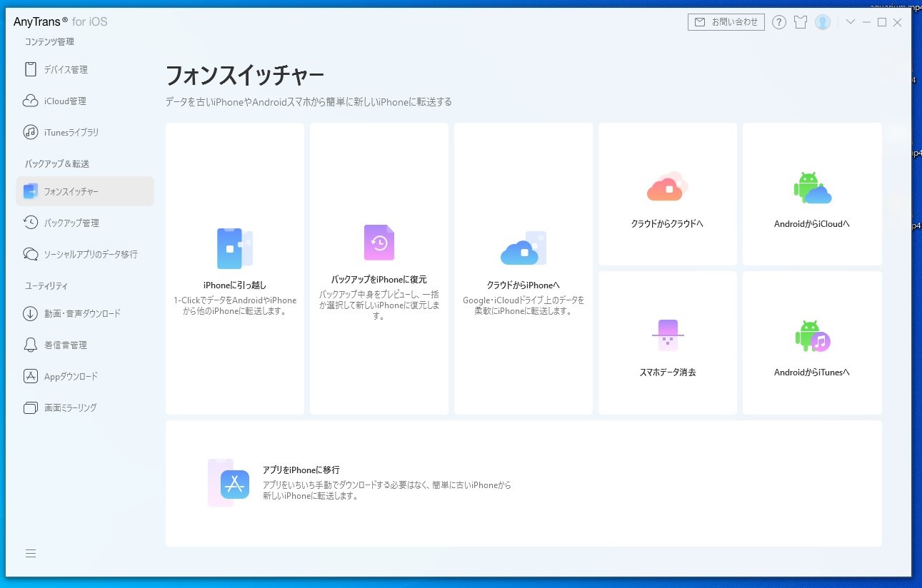Open クラウドからiPhoneへ card title
The image size is (922, 588).
(x=523, y=285)
